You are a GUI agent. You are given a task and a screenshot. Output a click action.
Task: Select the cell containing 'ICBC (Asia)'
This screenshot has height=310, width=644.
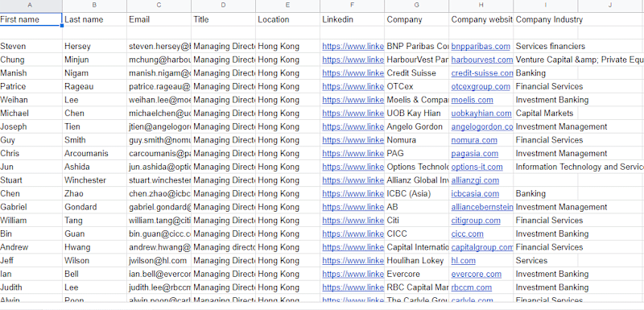(x=416, y=194)
